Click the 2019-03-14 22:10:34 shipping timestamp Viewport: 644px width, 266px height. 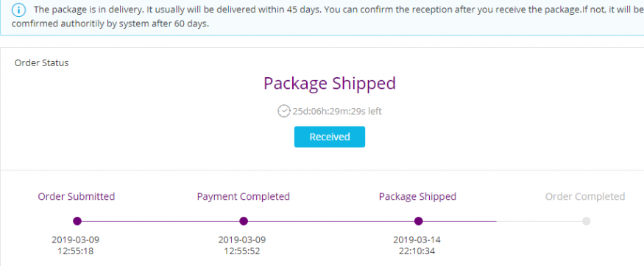(417, 245)
